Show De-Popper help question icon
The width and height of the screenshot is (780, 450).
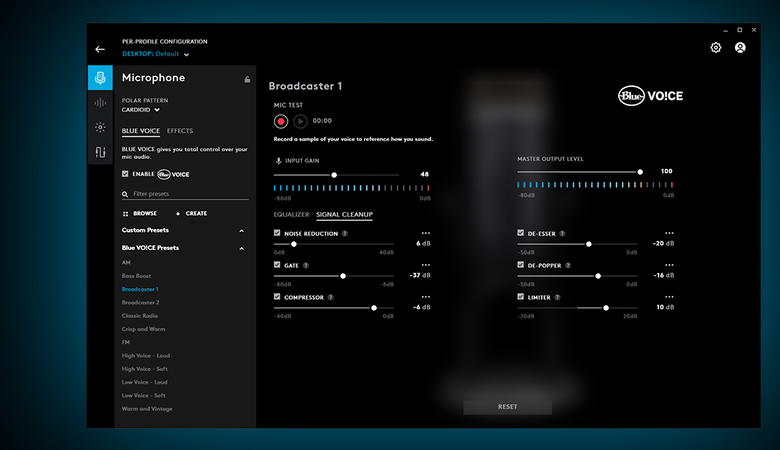click(x=568, y=266)
